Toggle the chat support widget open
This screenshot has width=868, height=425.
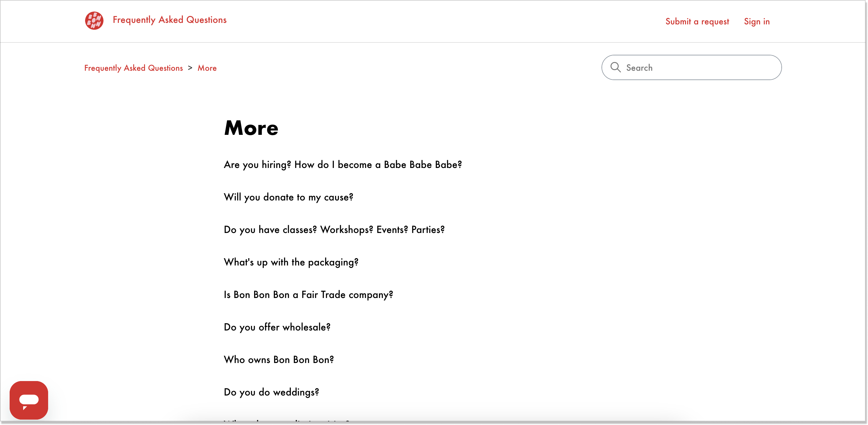pyautogui.click(x=28, y=401)
